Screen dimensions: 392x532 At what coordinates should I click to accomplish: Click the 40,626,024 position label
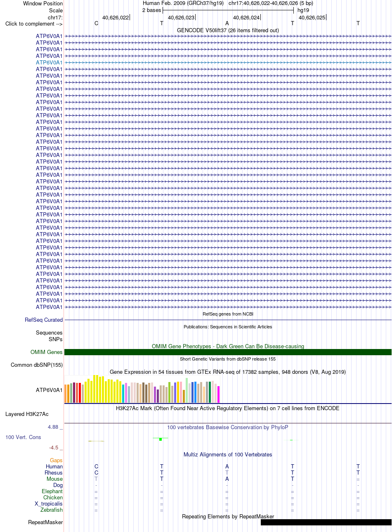(246, 18)
